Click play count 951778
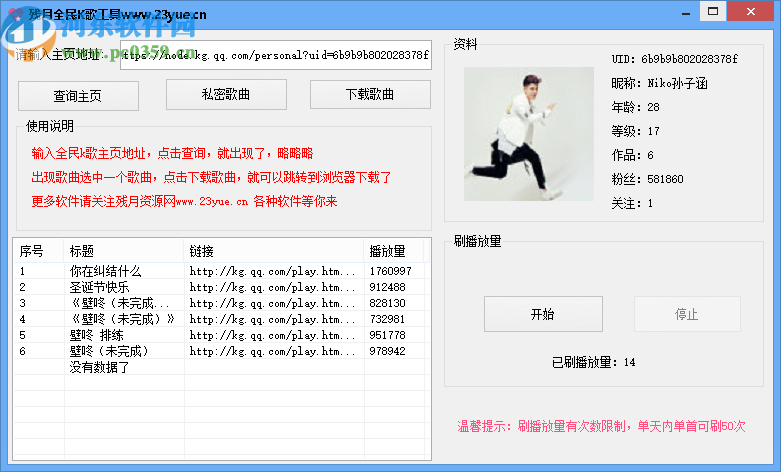 pos(388,335)
